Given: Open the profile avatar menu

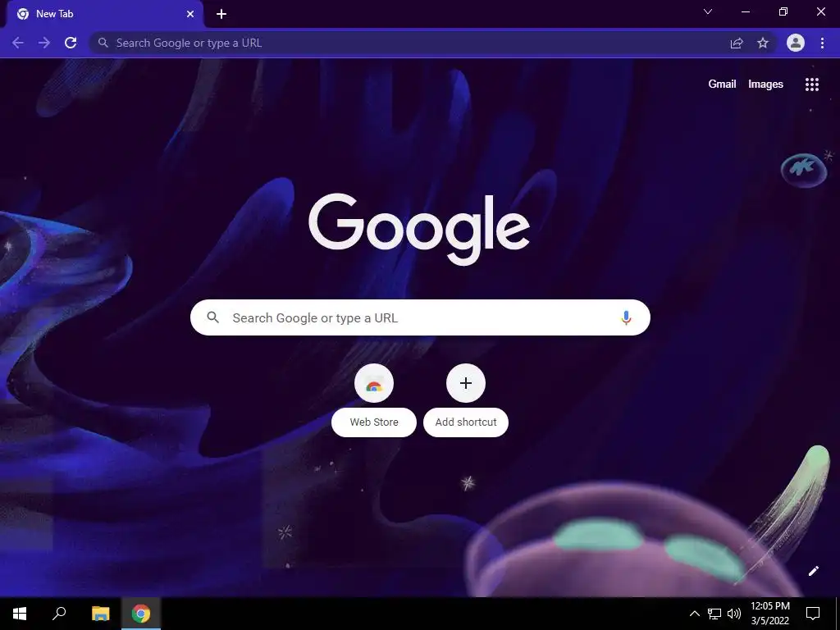Looking at the screenshot, I should pyautogui.click(x=796, y=43).
